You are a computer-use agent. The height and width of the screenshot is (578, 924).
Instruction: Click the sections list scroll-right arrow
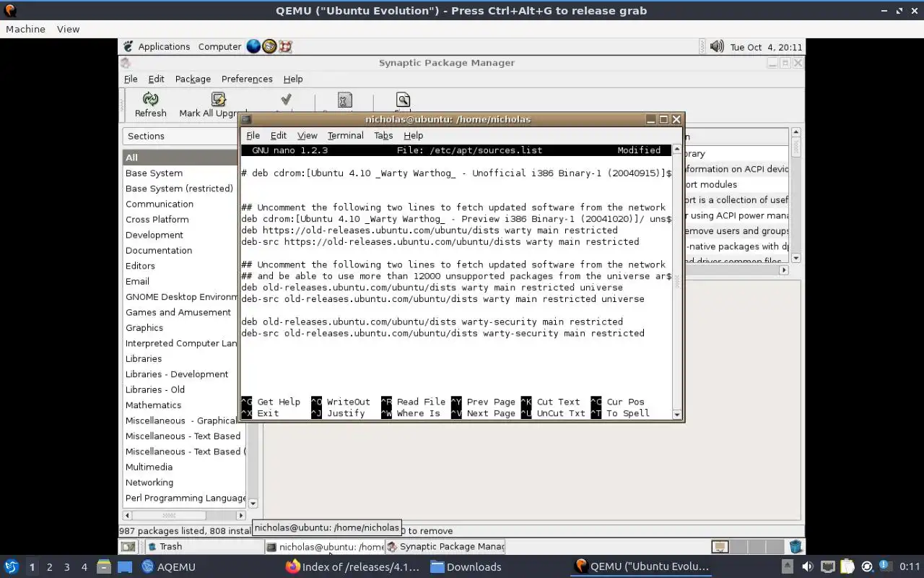[241, 515]
